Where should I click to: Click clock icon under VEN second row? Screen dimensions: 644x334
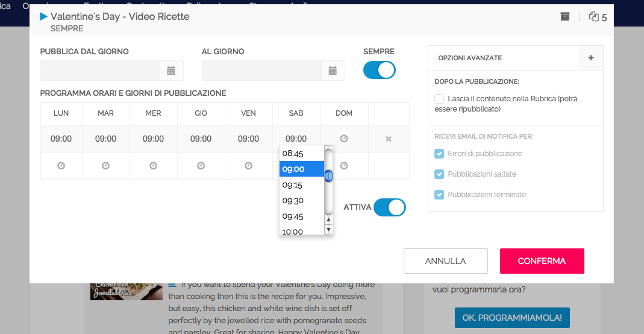248,166
